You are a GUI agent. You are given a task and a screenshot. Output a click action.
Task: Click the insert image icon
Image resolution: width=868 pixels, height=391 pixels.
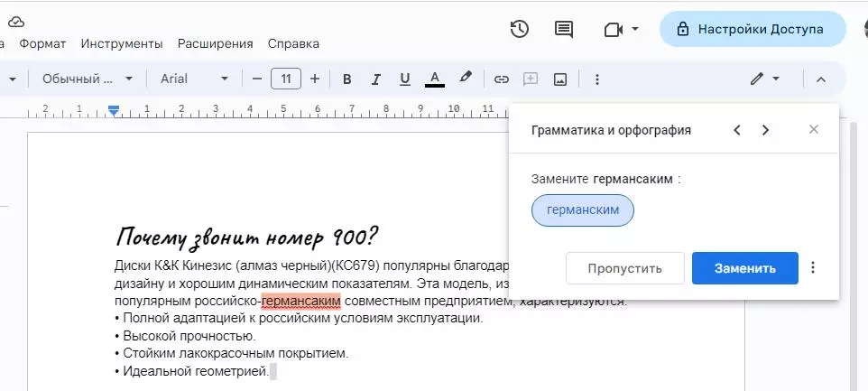pyautogui.click(x=560, y=79)
